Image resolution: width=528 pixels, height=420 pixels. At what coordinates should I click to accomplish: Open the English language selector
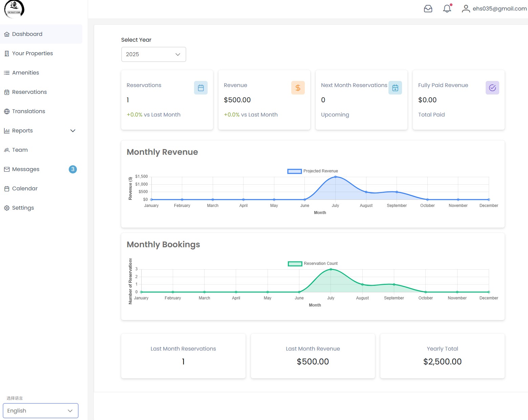click(x=41, y=411)
